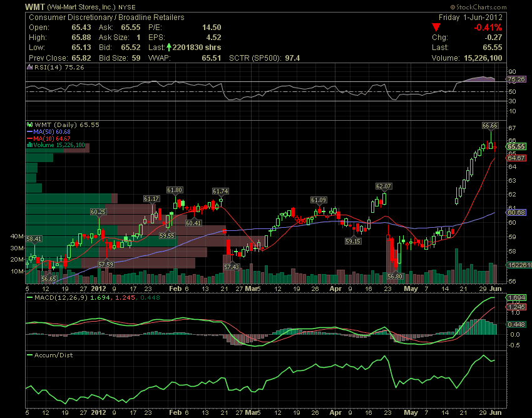Select the Bid Size value 59
Image resolution: width=532 pixels, height=418 pixels.
(x=136, y=58)
